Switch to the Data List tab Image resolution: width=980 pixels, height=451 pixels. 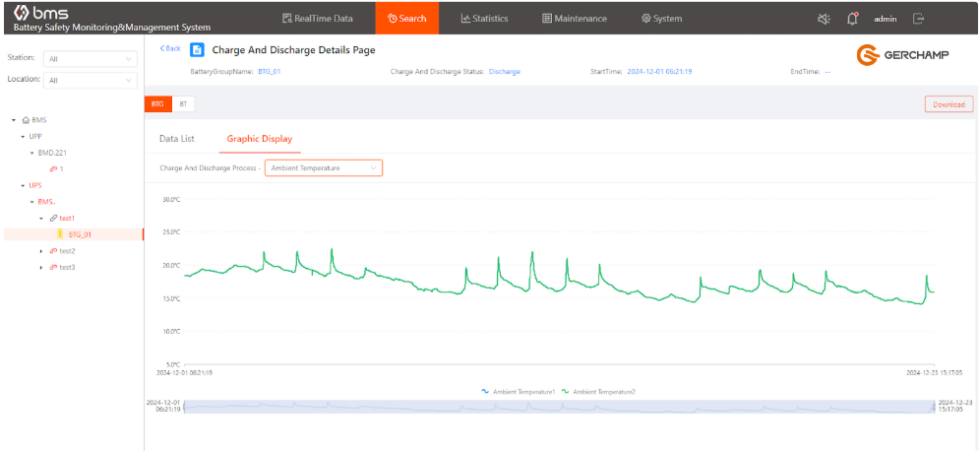177,139
